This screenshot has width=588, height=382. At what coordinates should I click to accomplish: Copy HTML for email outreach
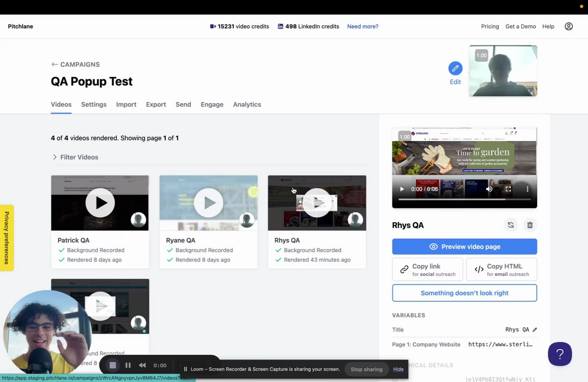pyautogui.click(x=502, y=270)
